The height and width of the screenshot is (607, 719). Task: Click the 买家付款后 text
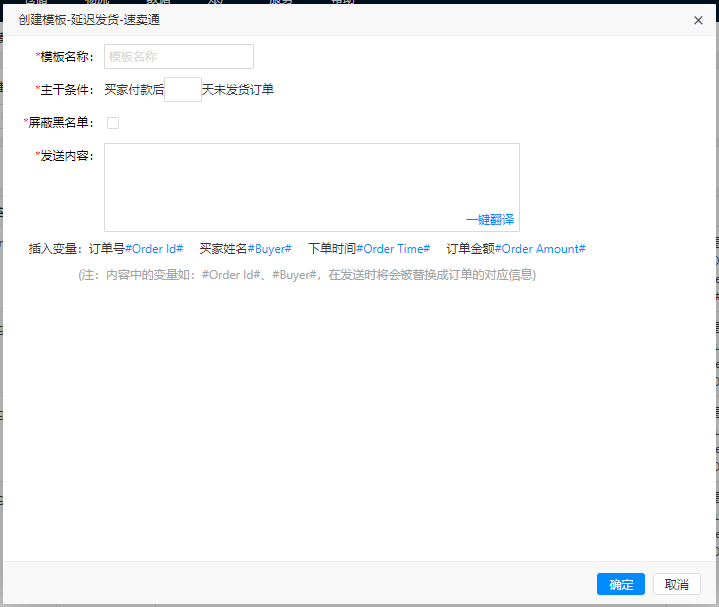point(134,90)
